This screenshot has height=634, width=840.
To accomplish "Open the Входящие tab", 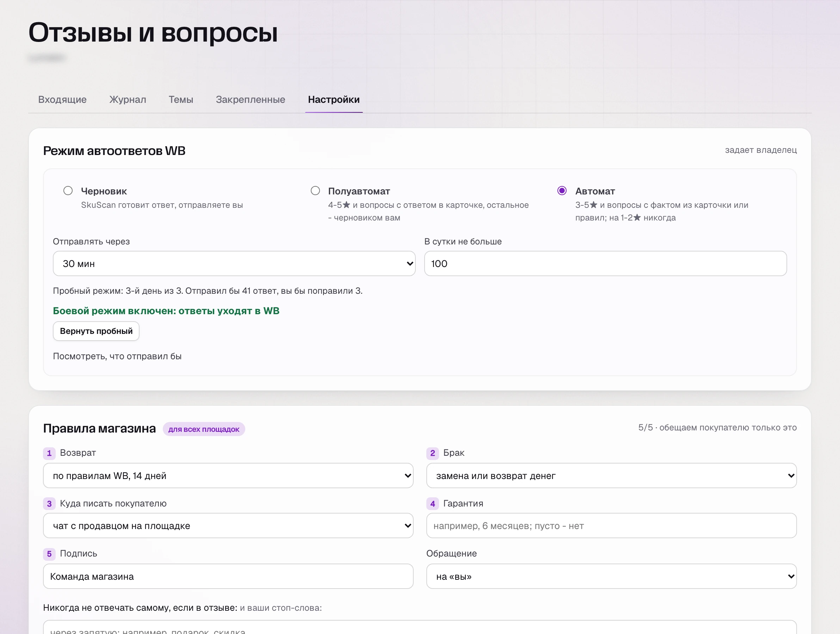I will pyautogui.click(x=62, y=99).
